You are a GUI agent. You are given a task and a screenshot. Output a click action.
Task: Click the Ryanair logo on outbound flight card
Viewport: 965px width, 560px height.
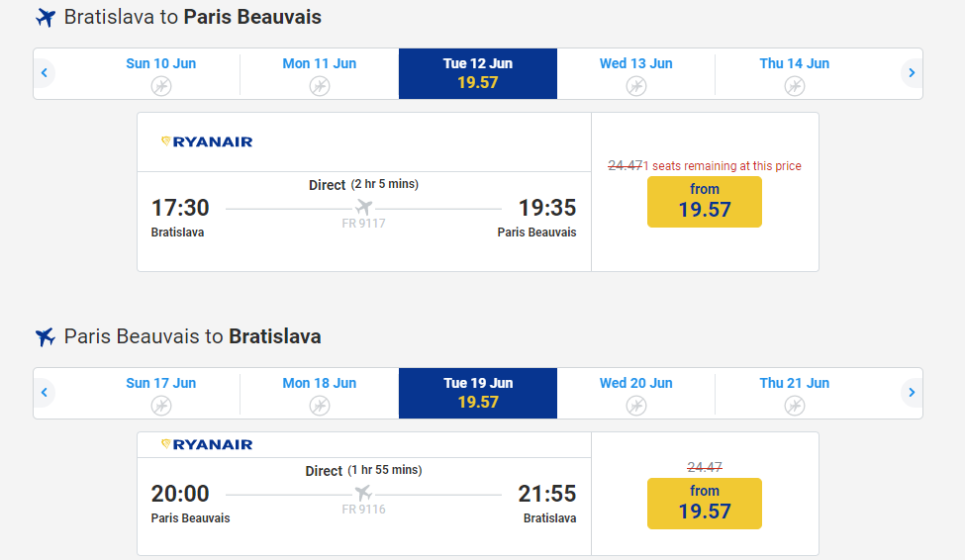207,141
